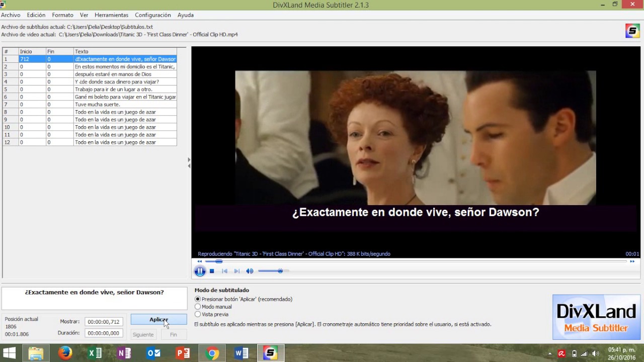The width and height of the screenshot is (644, 362).
Task: Select row 'después estaré en manos de Dios'
Action: pos(90,74)
